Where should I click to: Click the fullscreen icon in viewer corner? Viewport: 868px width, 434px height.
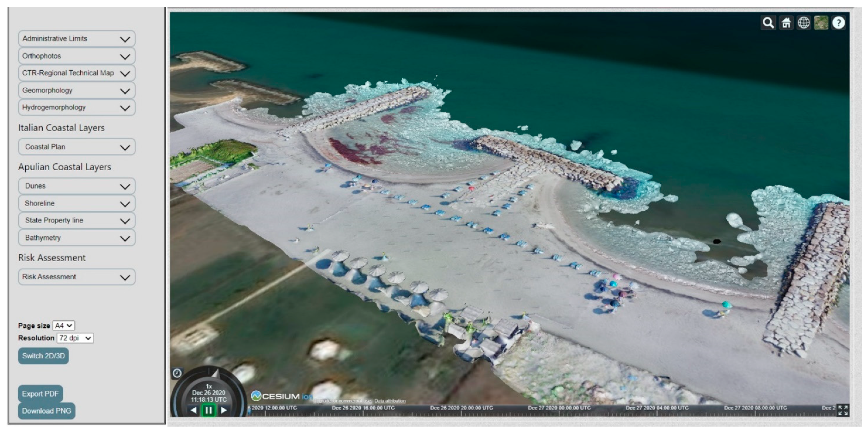(x=843, y=410)
